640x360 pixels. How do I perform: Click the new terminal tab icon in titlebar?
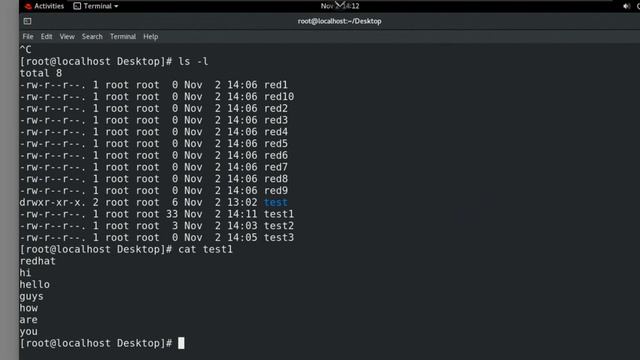pyautogui.click(x=27, y=21)
